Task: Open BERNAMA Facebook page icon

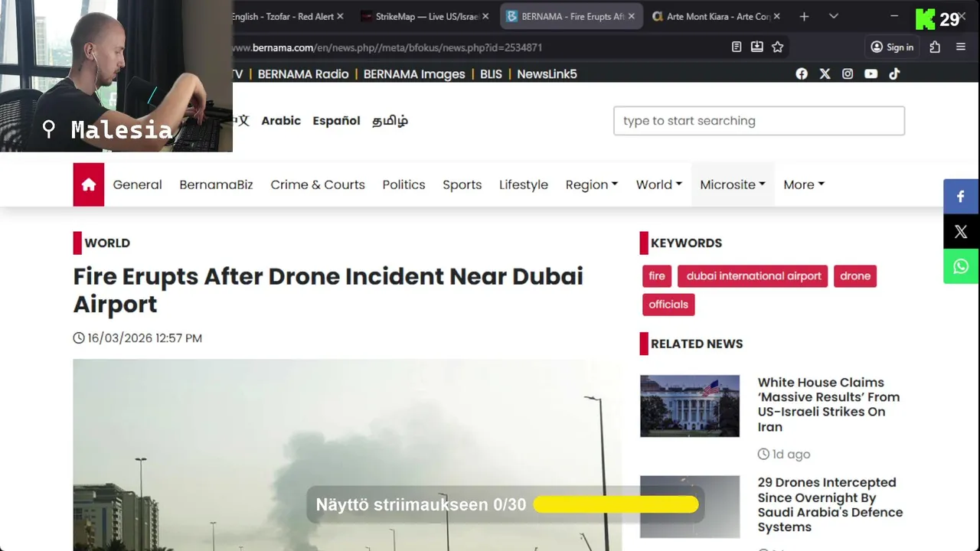Action: (802, 74)
